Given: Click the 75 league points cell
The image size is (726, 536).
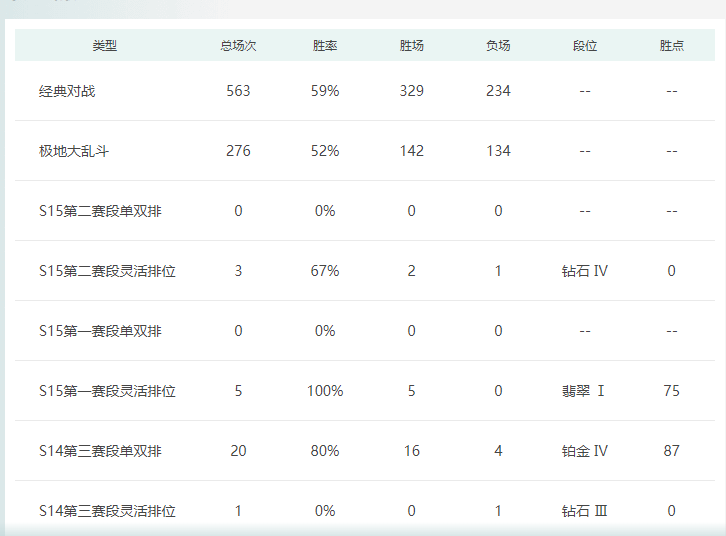Looking at the screenshot, I should (x=672, y=391).
